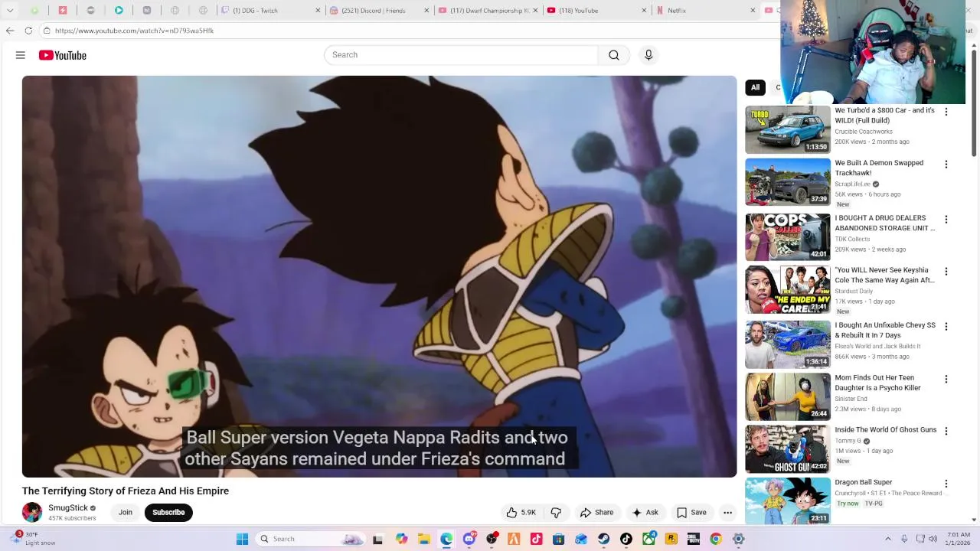This screenshot has width=980, height=551.
Task: Close the Discord Friends tab
Action: pos(426,11)
